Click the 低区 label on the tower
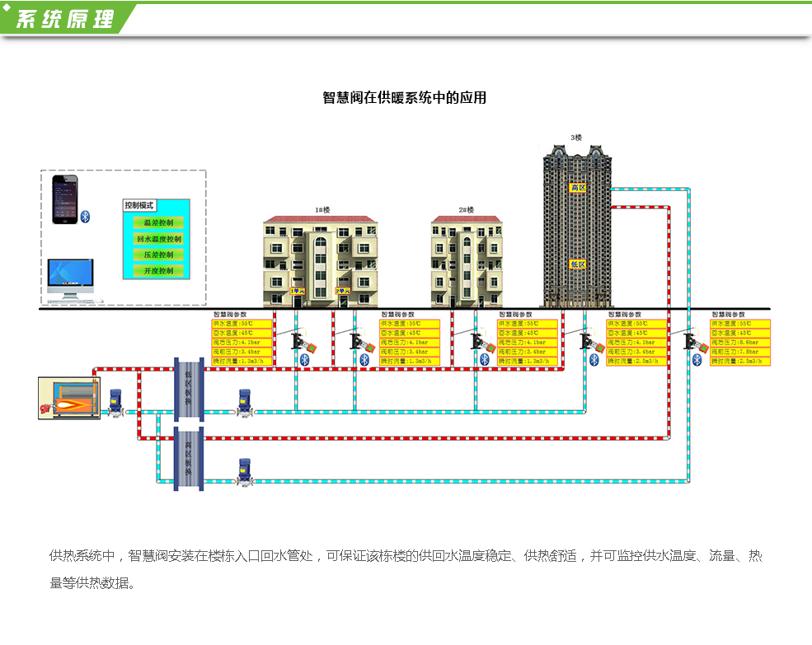 click(x=578, y=264)
